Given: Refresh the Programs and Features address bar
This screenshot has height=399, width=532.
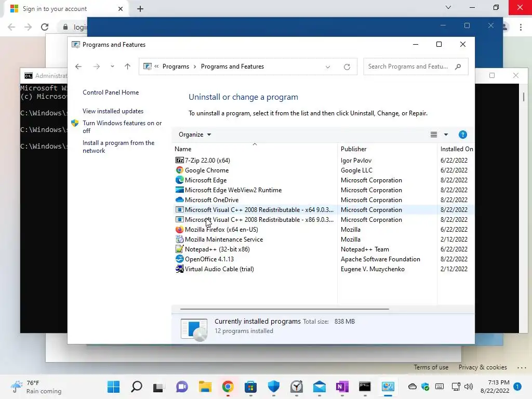Looking at the screenshot, I should 347,67.
